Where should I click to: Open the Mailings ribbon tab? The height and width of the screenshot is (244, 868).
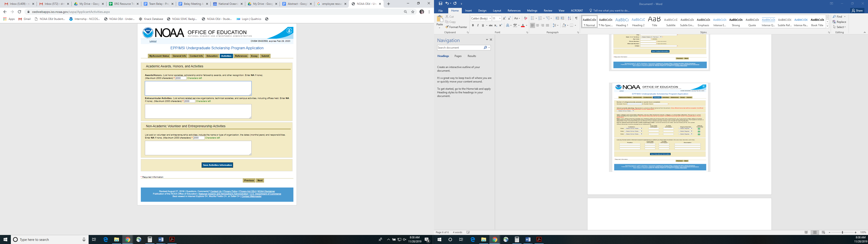[532, 11]
